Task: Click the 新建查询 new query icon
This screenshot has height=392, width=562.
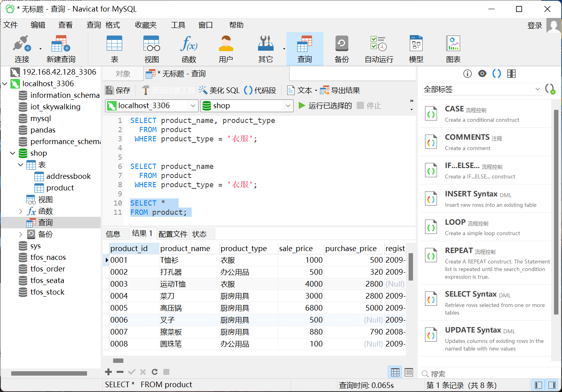Action: click(x=61, y=49)
